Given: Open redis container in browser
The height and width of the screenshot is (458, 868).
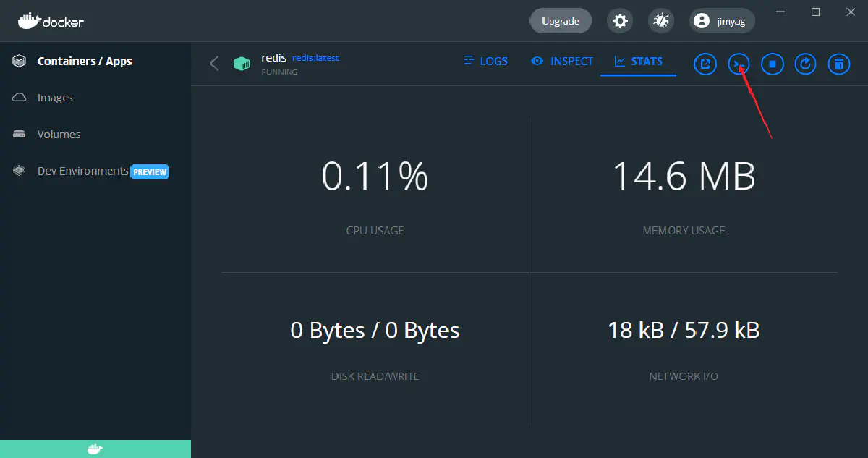Looking at the screenshot, I should coord(705,64).
